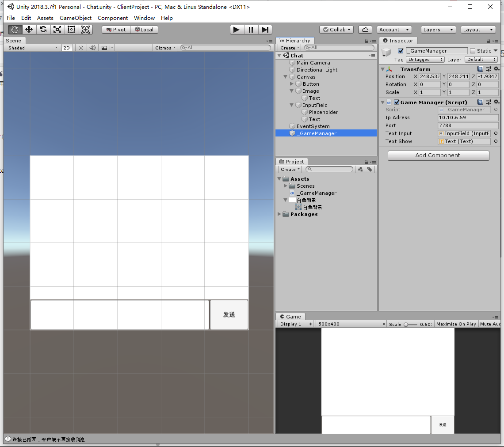Open the Project Create menu
This screenshot has height=447, width=504.
pyautogui.click(x=290, y=169)
